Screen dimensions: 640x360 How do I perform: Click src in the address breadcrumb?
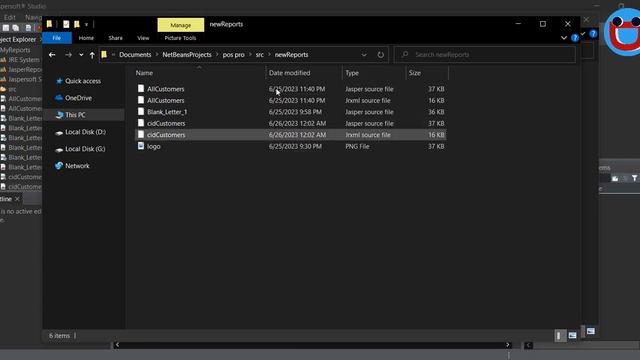pos(260,55)
